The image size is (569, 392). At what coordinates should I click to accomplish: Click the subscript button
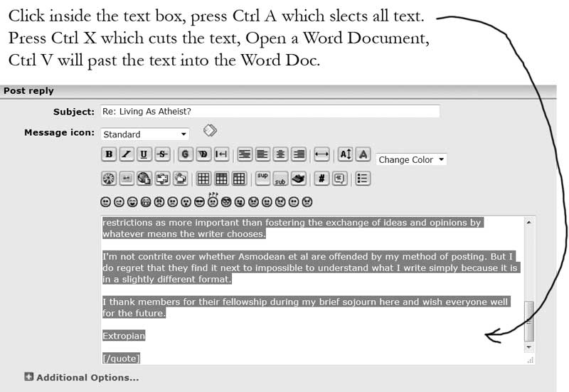tap(280, 179)
